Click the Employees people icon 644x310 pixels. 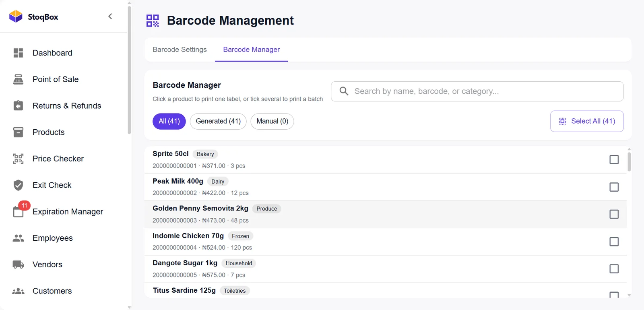(x=18, y=238)
